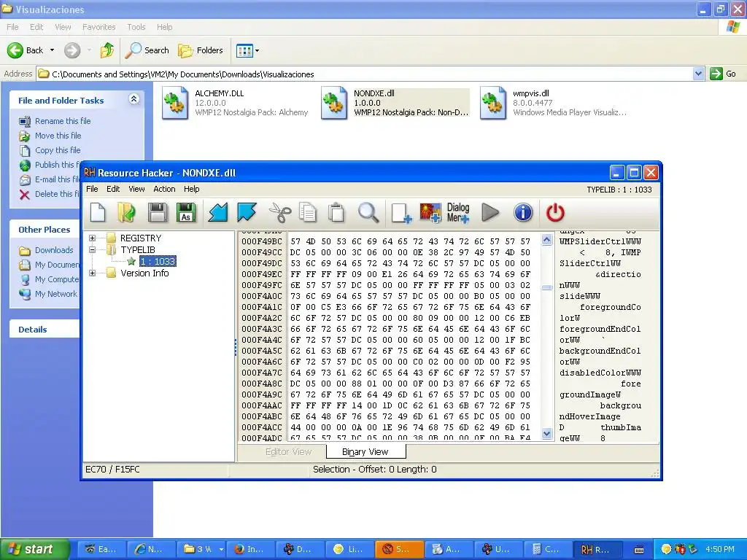Click the Save As icon
The height and width of the screenshot is (560, 747).
pyautogui.click(x=186, y=212)
